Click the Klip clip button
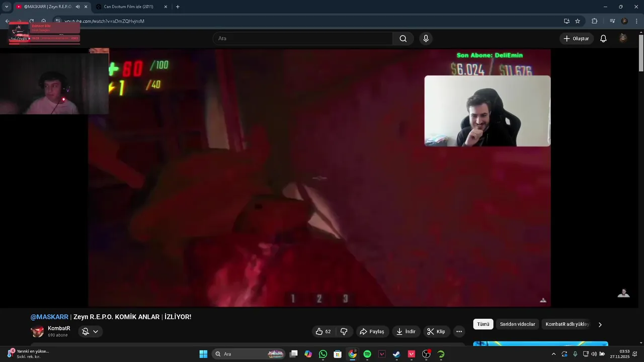The image size is (644, 362). tap(436, 331)
